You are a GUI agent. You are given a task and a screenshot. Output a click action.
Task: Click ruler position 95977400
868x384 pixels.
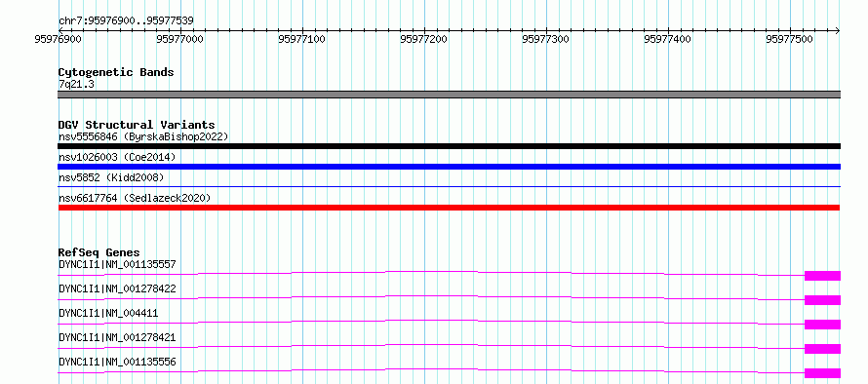coord(668,39)
